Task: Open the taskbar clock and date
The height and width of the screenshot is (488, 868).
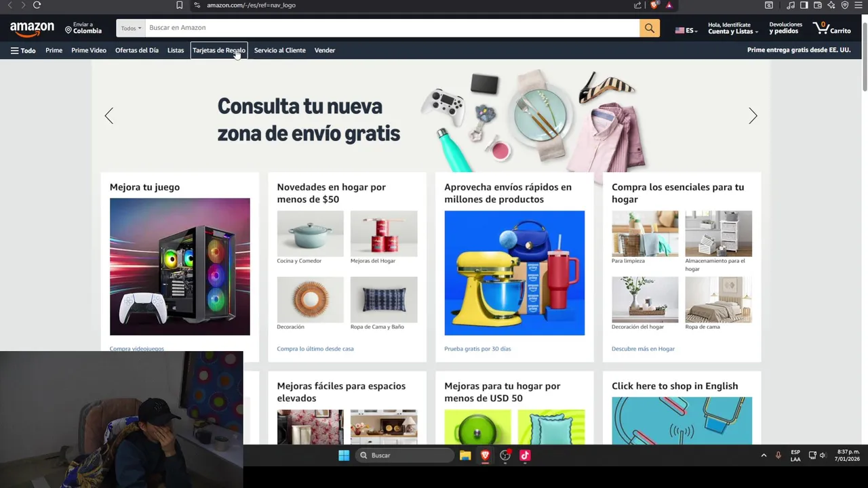Action: tap(847, 455)
